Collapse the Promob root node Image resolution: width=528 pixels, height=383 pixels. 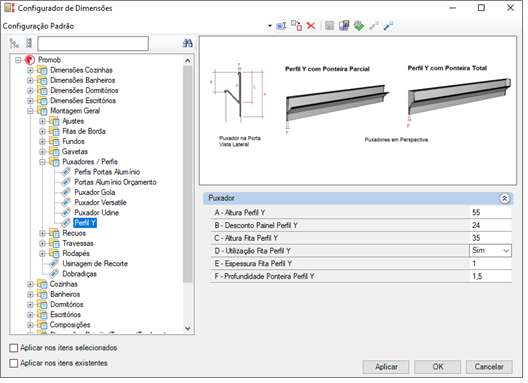[19, 61]
